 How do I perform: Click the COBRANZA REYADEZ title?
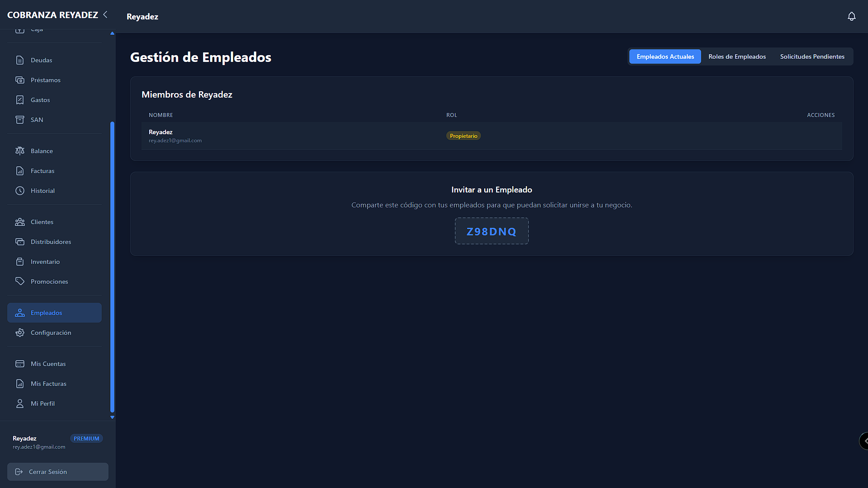pyautogui.click(x=52, y=15)
